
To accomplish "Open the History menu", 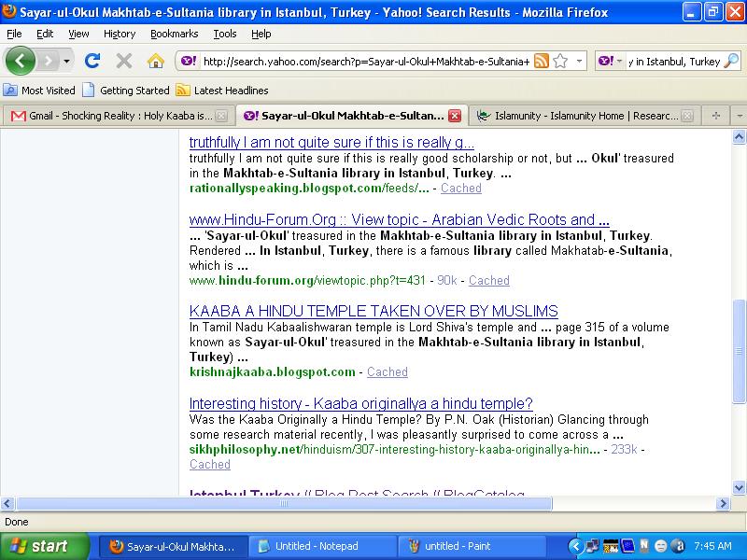I will [x=120, y=34].
